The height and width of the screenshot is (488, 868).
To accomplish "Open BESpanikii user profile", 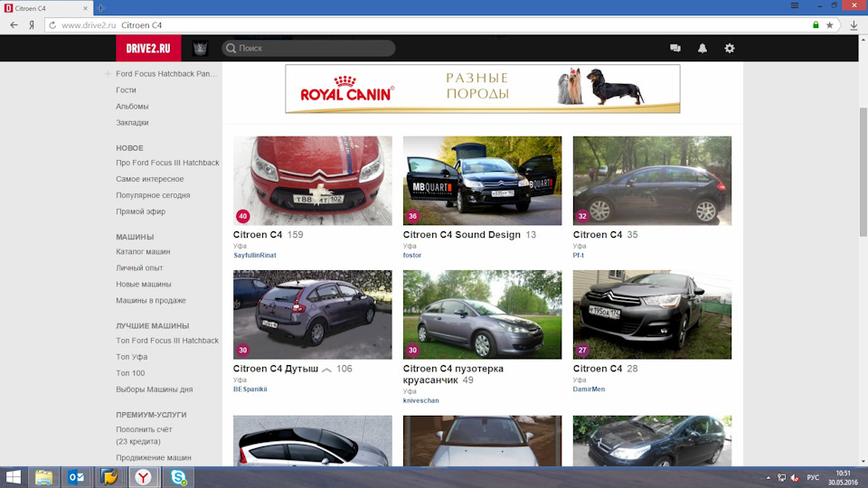I will coord(250,389).
